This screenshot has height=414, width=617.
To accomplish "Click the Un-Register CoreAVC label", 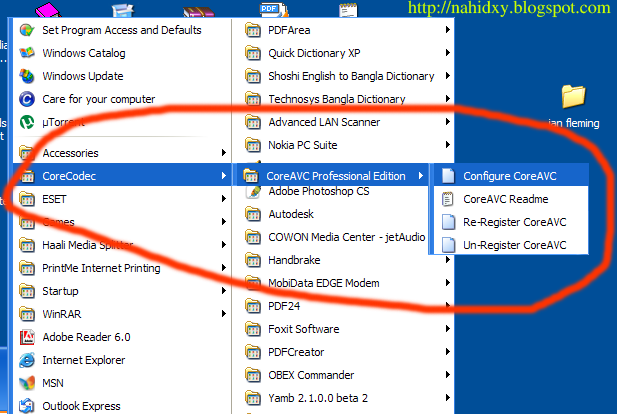I will [515, 245].
